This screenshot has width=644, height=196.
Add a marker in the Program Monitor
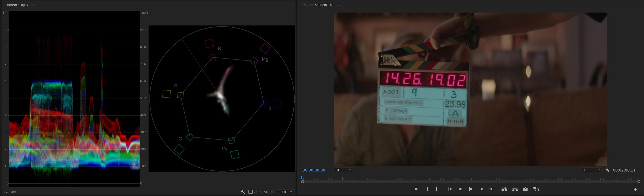pos(416,189)
